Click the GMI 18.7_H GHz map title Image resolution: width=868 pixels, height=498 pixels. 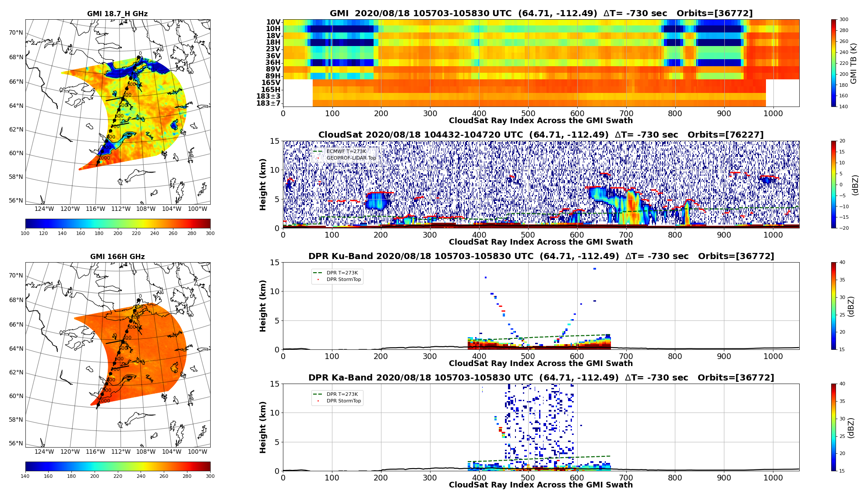117,14
